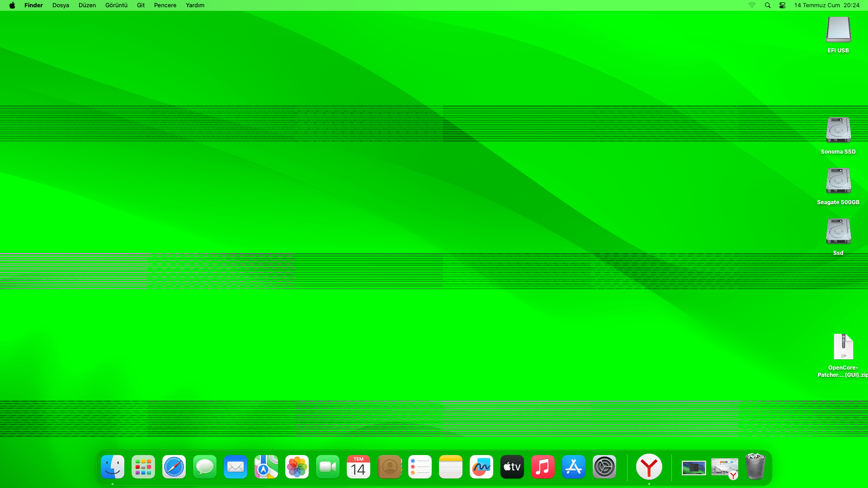Image resolution: width=868 pixels, height=488 pixels.
Task: Click the Trash in the Dock
Action: click(755, 467)
